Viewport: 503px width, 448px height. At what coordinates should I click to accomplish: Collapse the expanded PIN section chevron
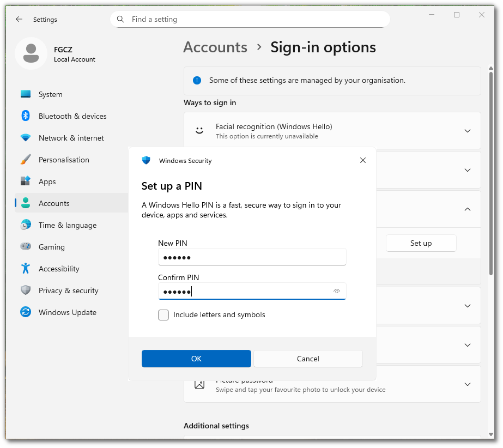click(468, 209)
